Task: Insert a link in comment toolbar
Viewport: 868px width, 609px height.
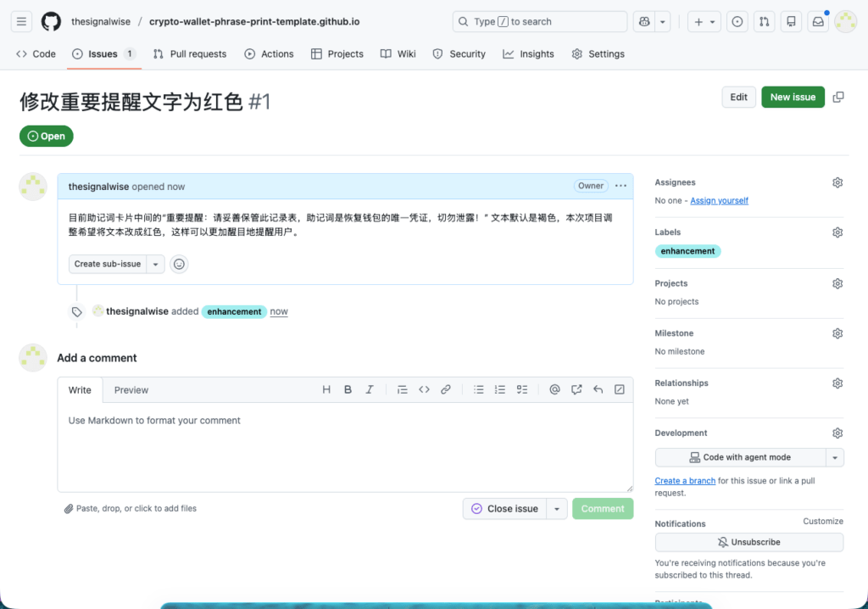Action: coord(446,390)
